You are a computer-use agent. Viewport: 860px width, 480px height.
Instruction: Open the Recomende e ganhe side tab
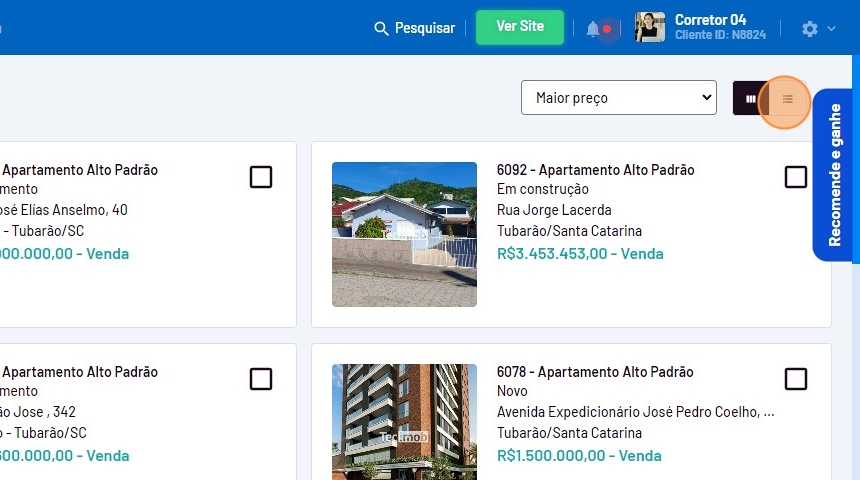pos(834,175)
